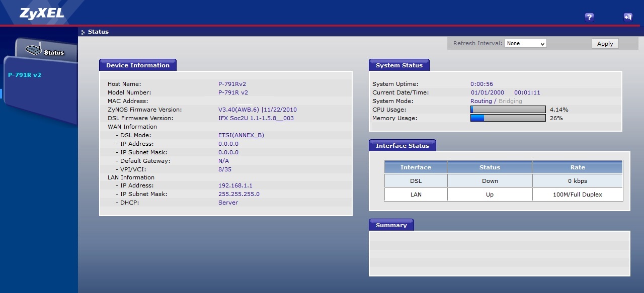
Task: Open help with the question mark icon
Action: point(589,17)
